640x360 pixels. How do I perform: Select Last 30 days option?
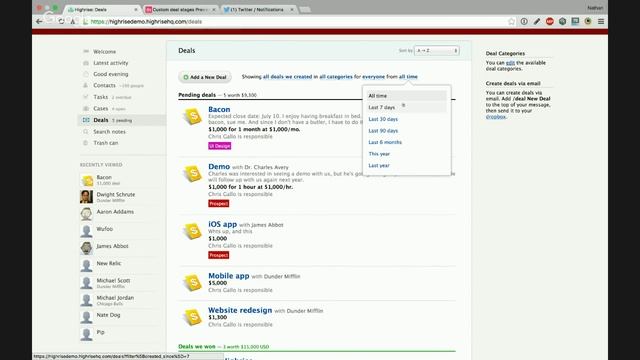(x=383, y=119)
